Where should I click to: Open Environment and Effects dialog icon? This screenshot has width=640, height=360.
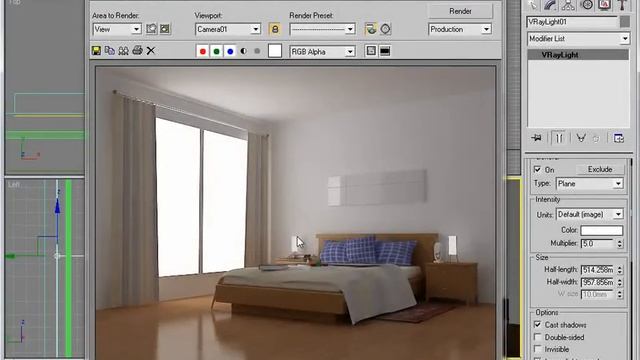[x=385, y=29]
